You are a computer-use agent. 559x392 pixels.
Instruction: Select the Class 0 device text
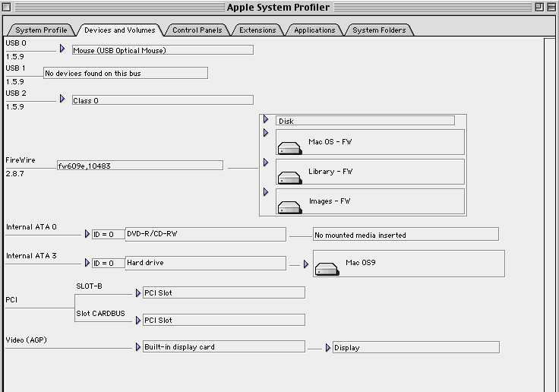[86, 101]
